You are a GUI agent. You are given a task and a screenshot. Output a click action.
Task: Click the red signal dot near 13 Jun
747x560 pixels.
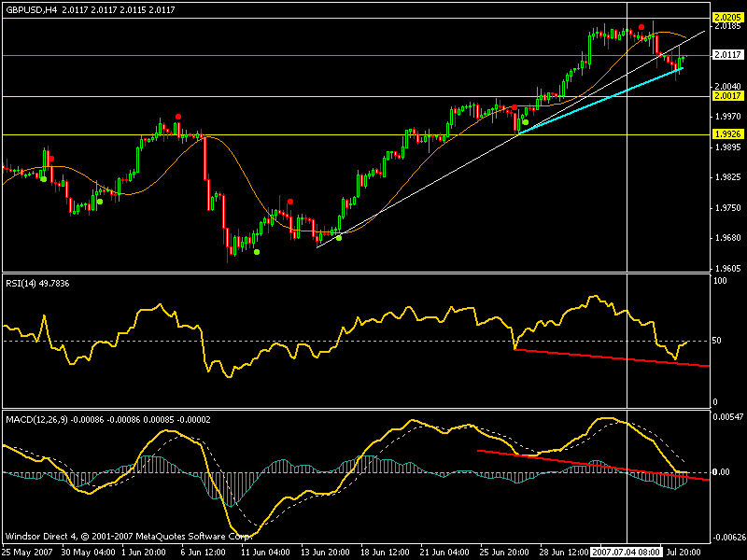pyautogui.click(x=290, y=202)
